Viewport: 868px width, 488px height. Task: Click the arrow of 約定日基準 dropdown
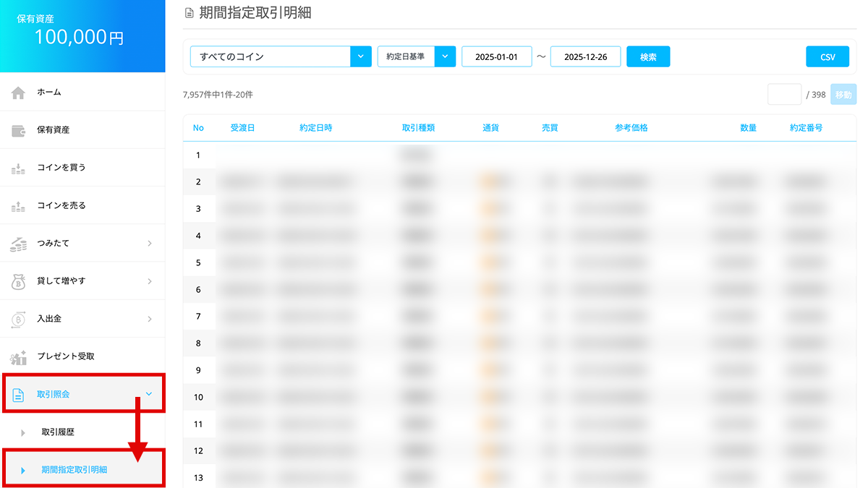point(445,56)
